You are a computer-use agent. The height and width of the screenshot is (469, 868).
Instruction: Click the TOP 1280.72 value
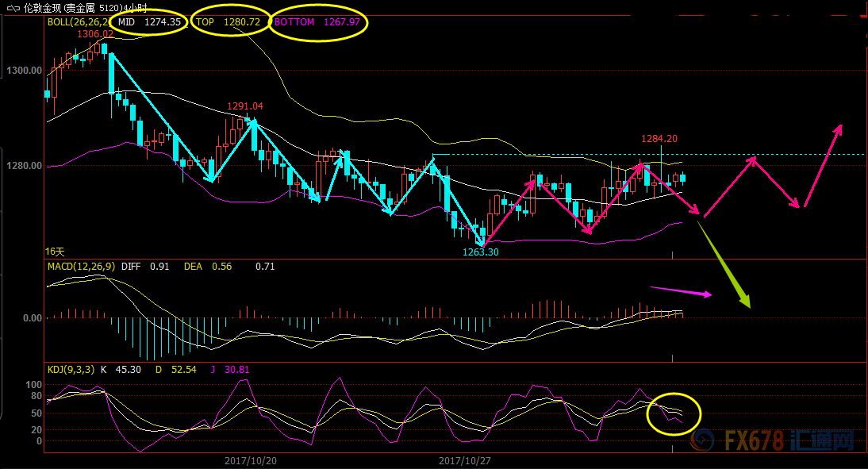click(x=229, y=22)
